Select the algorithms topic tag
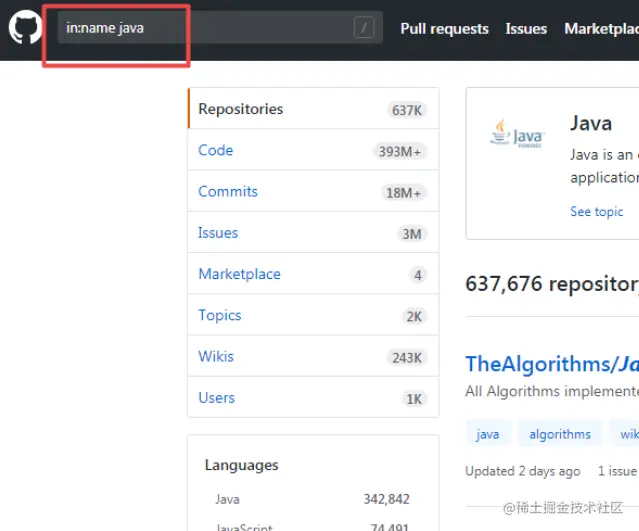The image size is (639, 531). pyautogui.click(x=560, y=434)
